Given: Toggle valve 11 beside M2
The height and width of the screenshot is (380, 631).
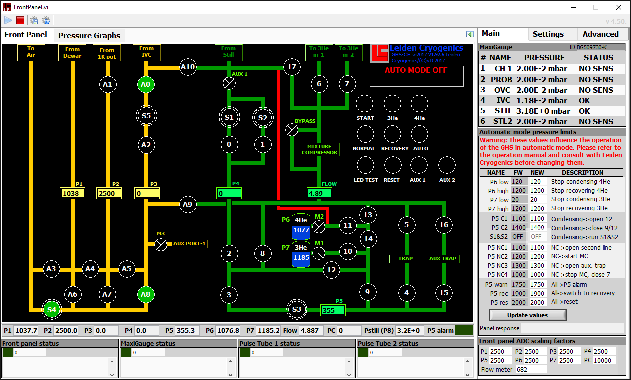Looking at the screenshot, I should click(348, 225).
